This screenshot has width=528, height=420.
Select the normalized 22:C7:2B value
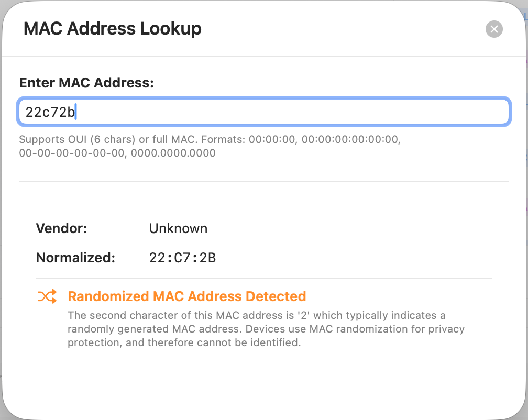tap(182, 258)
